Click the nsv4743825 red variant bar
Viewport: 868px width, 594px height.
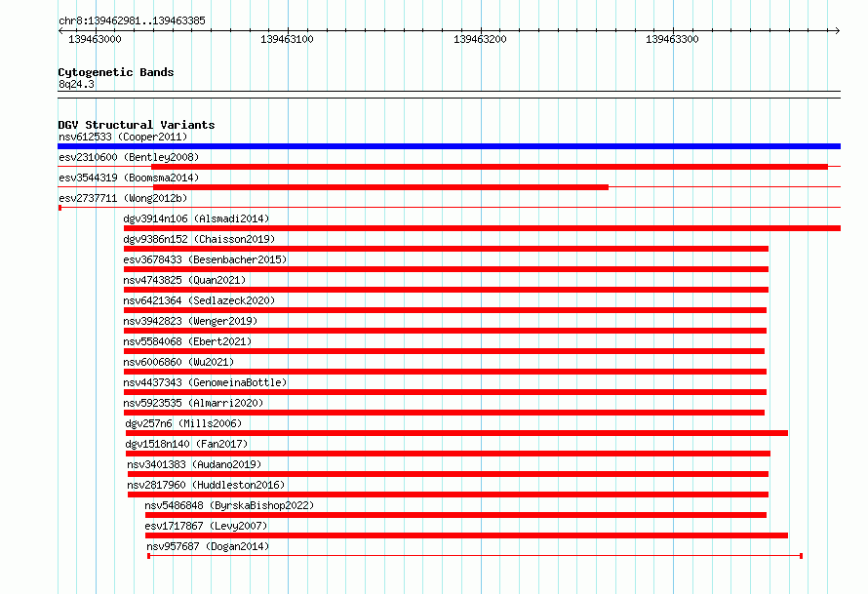pos(446,290)
